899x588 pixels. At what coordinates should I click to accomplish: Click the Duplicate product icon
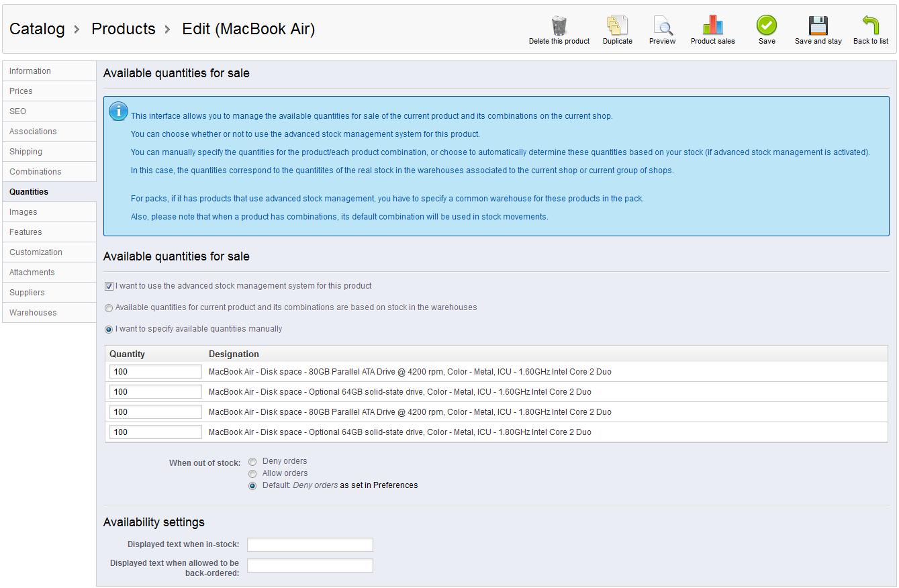tap(617, 26)
